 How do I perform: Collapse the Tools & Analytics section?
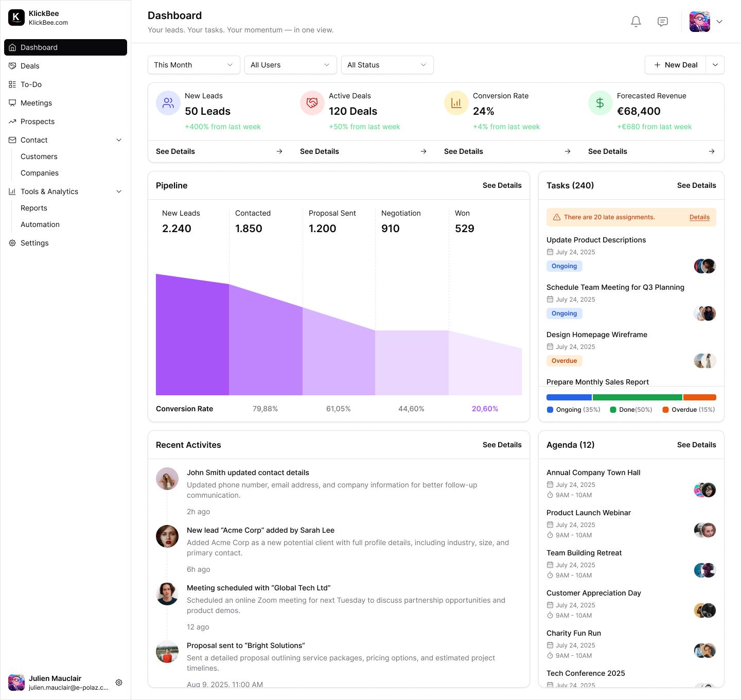click(x=119, y=191)
